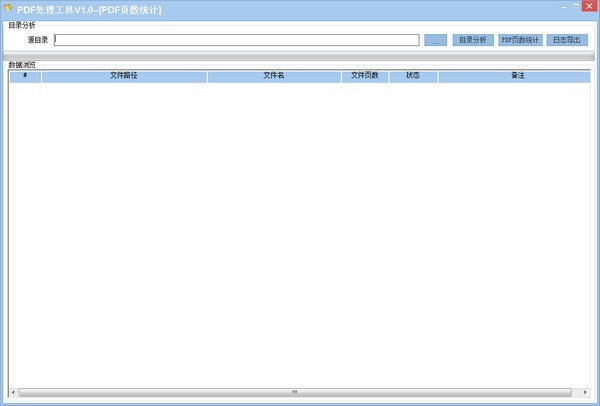600x406 pixels.
Task: Click the 目录分析 button
Action: pos(472,40)
